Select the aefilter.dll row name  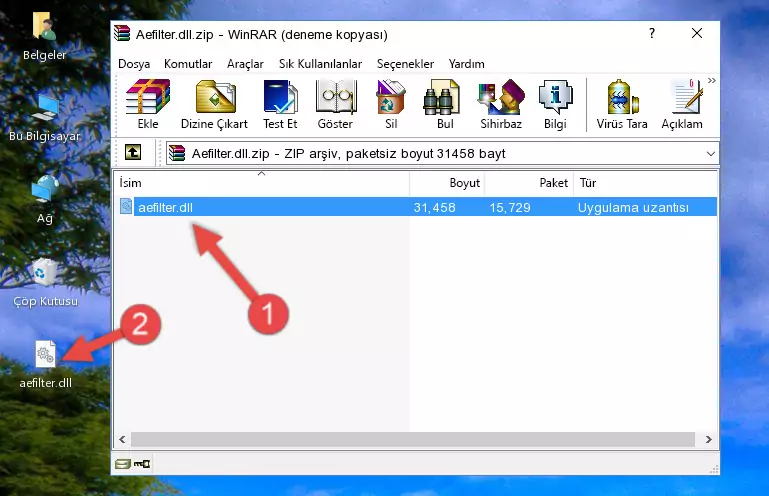[x=165, y=208]
